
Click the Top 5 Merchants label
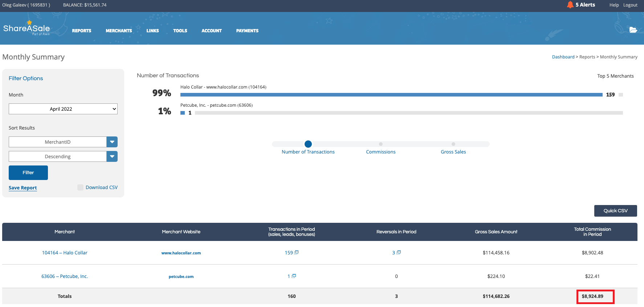(x=615, y=76)
